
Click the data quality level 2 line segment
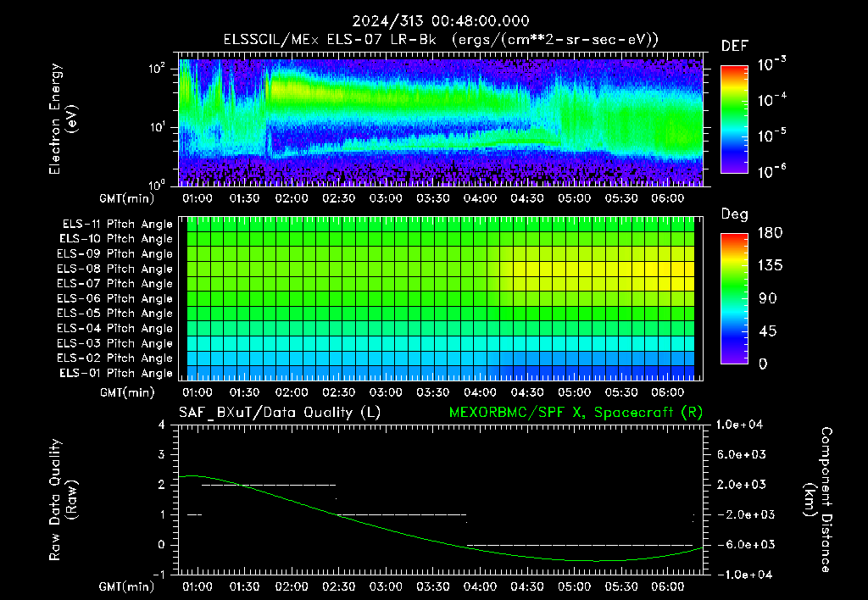pos(269,485)
